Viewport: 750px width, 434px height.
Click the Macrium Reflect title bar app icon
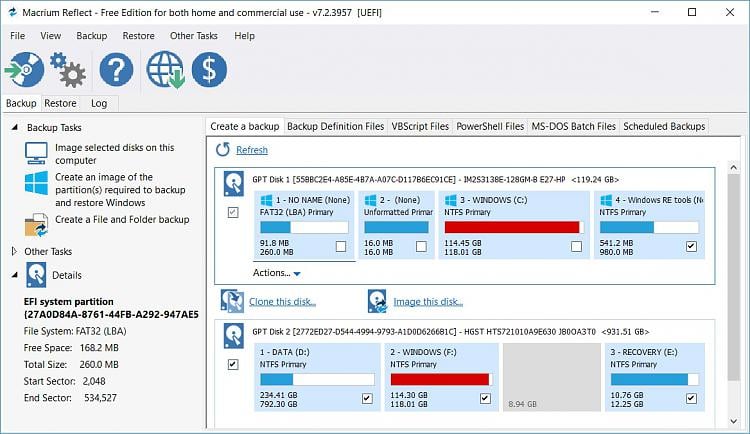12,12
